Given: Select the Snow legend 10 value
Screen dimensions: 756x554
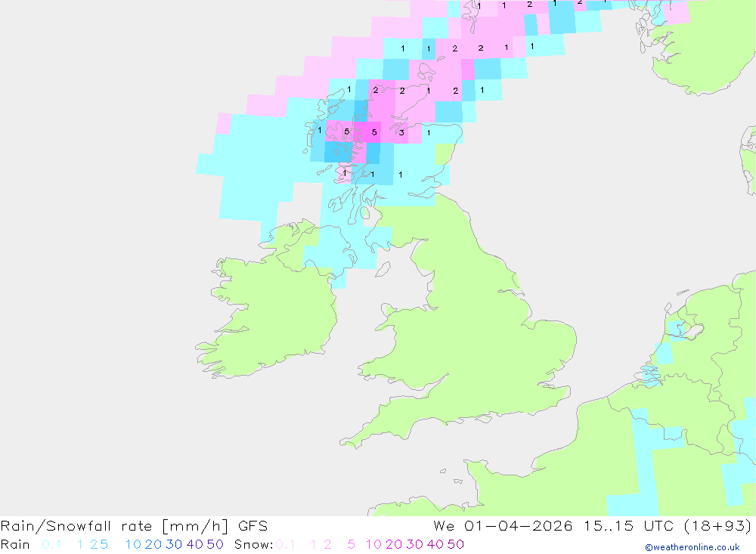Looking at the screenshot, I should click(373, 544).
